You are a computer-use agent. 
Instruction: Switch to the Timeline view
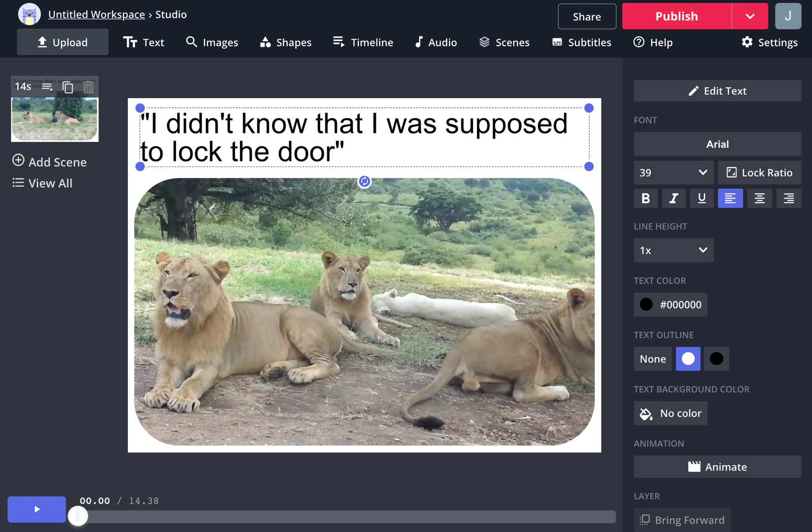click(x=363, y=42)
